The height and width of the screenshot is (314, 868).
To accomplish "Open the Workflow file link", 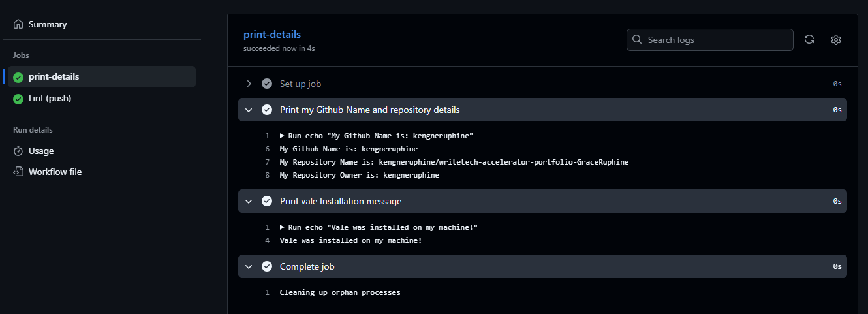I will [55, 172].
